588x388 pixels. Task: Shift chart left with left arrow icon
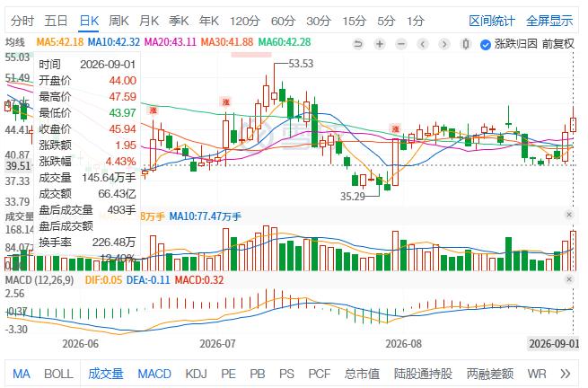click(423, 44)
